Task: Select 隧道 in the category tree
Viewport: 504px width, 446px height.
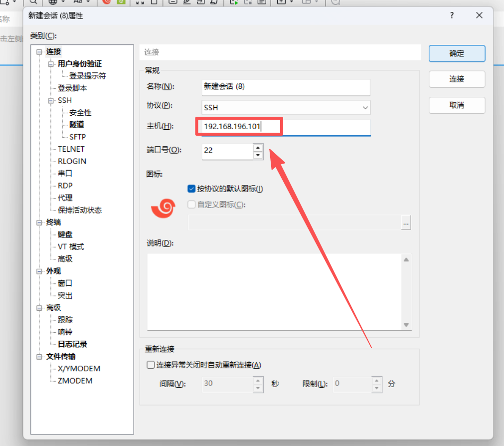Action: point(76,124)
